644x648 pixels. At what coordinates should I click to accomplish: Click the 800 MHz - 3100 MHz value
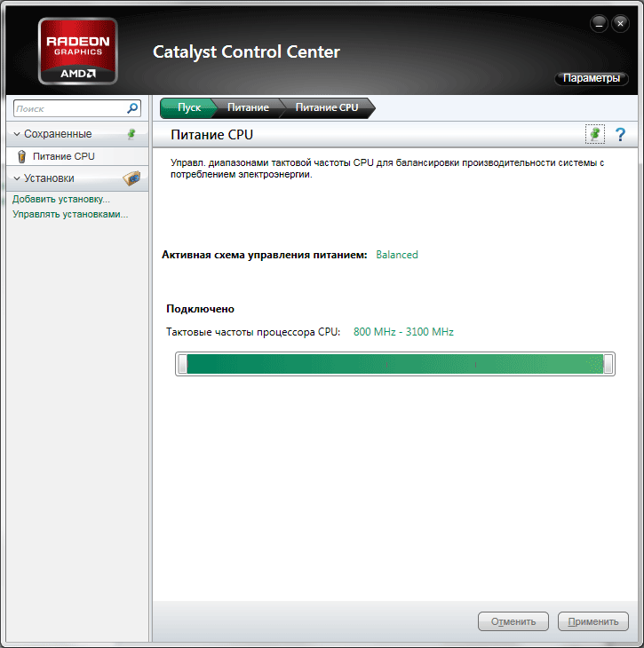(x=403, y=332)
